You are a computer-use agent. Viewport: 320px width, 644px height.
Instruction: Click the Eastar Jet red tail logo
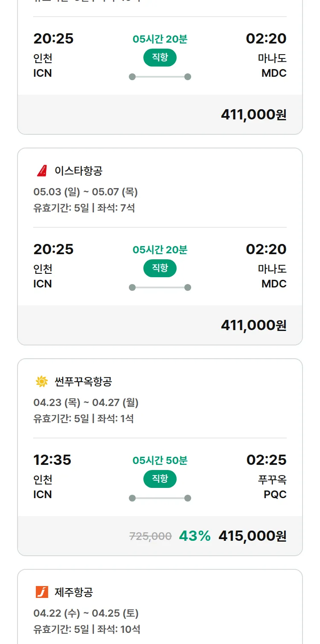pyautogui.click(x=42, y=171)
